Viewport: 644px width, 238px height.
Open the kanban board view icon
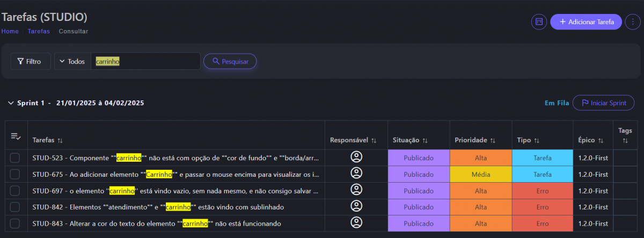pyautogui.click(x=539, y=22)
